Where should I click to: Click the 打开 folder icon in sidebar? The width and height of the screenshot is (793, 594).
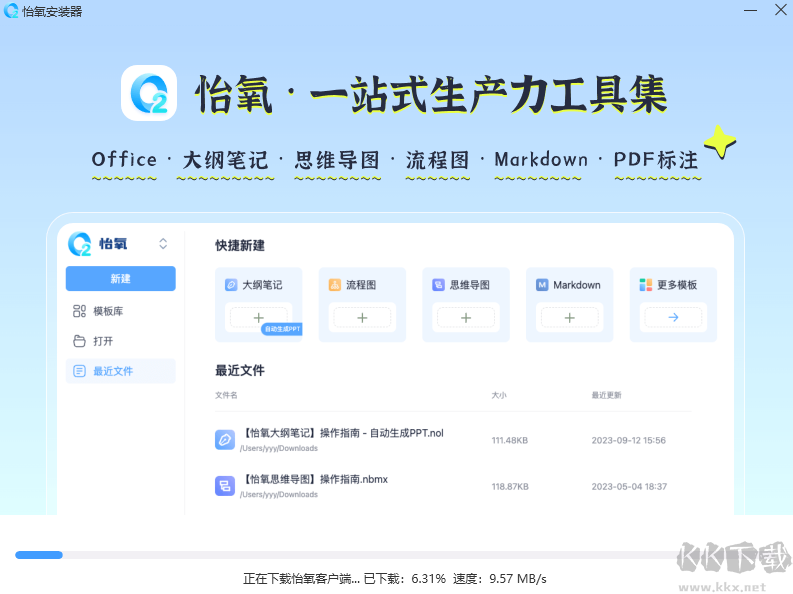pyautogui.click(x=80, y=341)
